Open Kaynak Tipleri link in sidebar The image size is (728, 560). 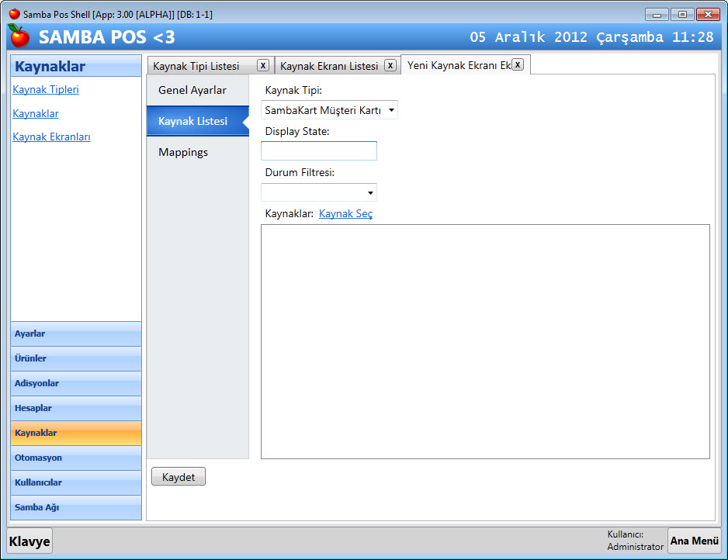(46, 89)
